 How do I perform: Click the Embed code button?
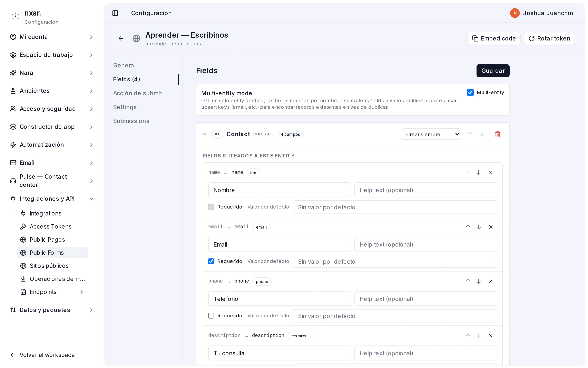(493, 38)
